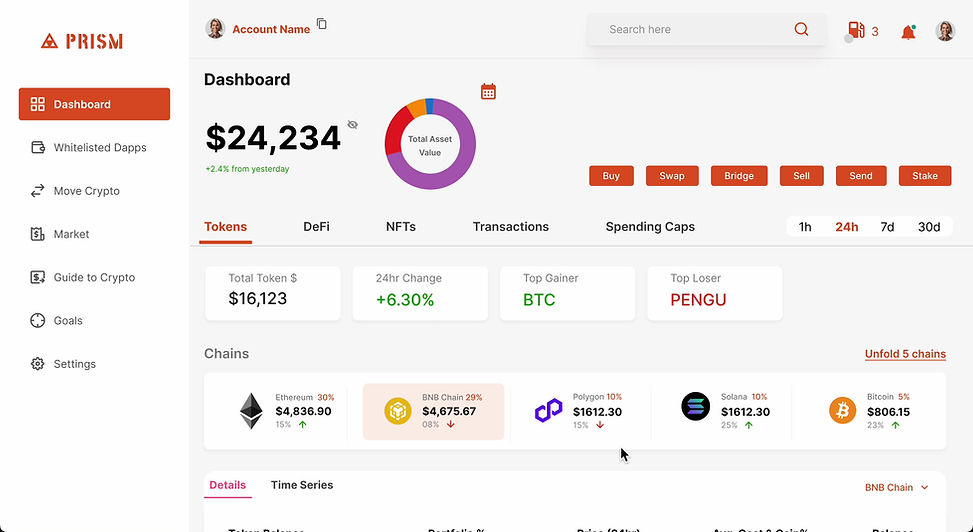Click the Send button
Image resolution: width=973 pixels, height=532 pixels.
pyautogui.click(x=861, y=176)
